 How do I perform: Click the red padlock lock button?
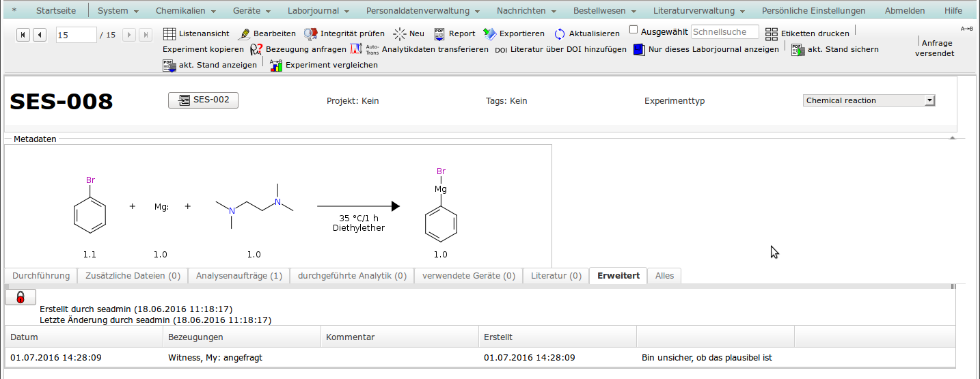tap(21, 297)
